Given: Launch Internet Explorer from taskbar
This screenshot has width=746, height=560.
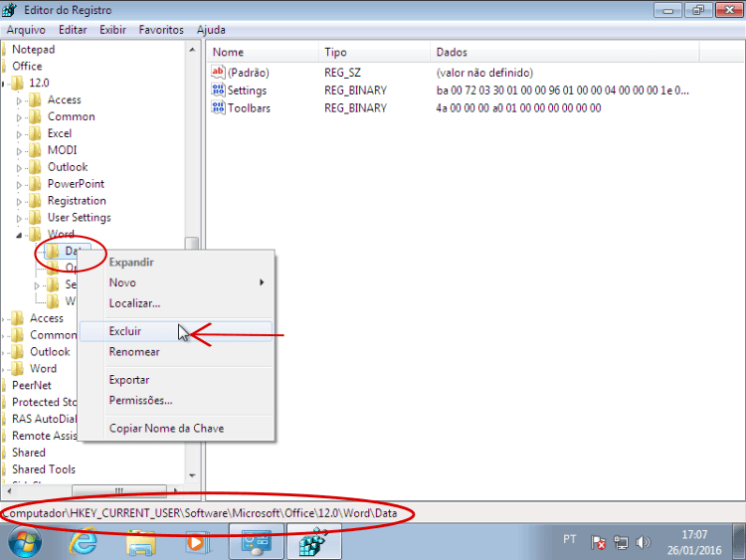Looking at the screenshot, I should coord(84,542).
